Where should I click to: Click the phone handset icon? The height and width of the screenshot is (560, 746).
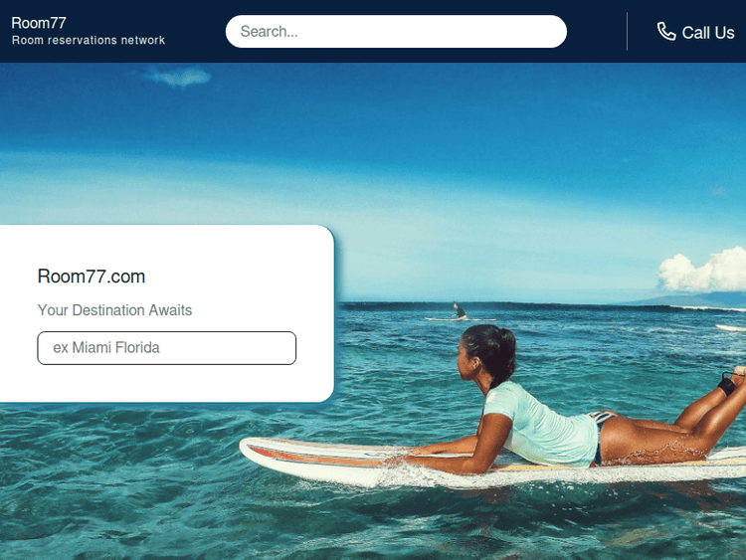(666, 32)
